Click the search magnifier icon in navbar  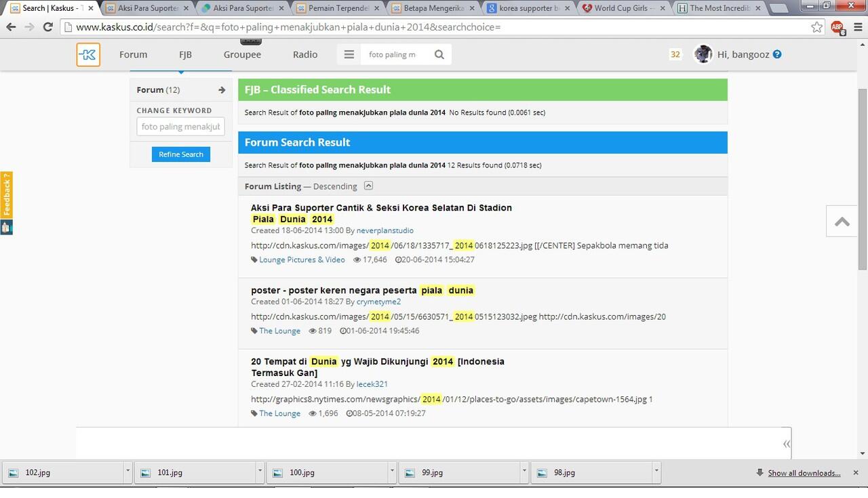[439, 55]
